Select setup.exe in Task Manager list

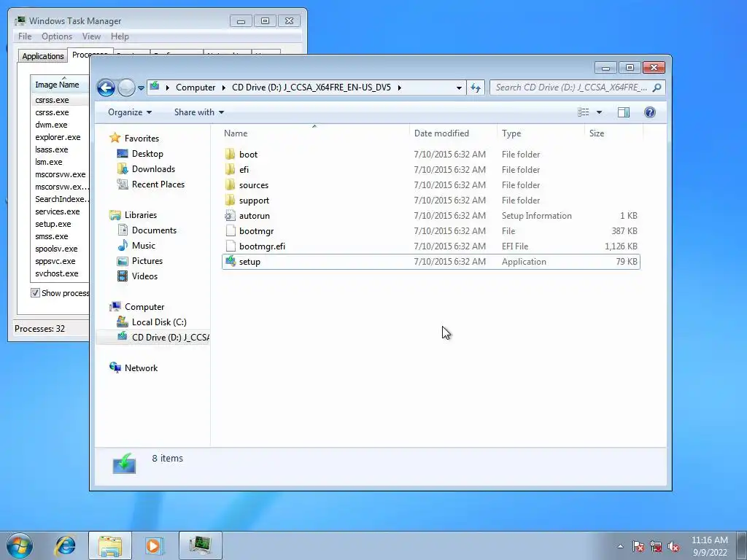(53, 224)
